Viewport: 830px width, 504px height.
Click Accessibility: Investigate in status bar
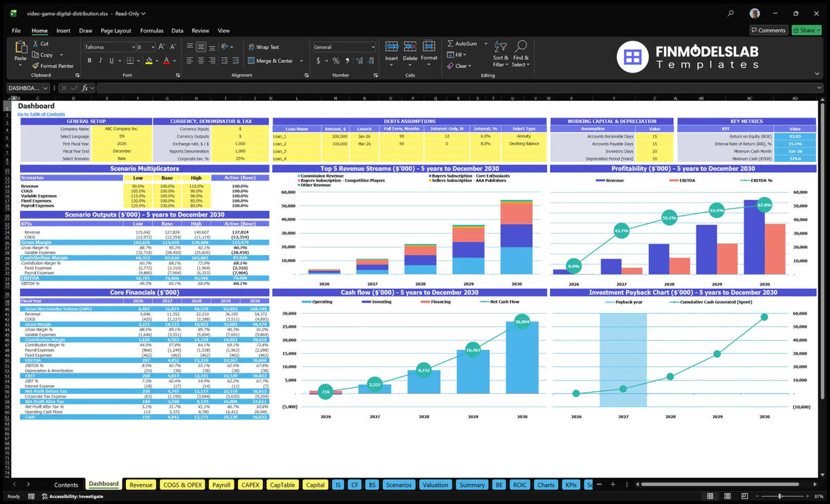coord(72,496)
